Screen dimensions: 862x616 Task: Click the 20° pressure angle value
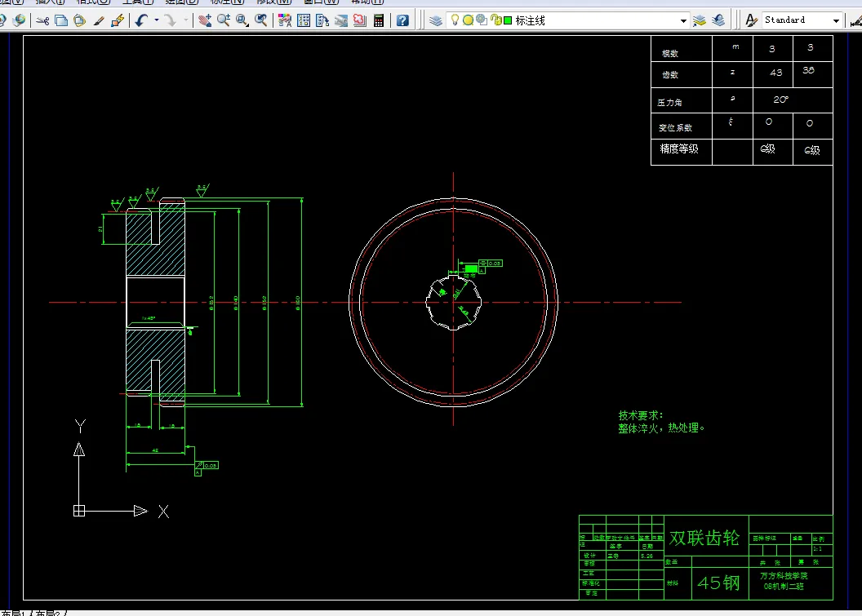780,100
